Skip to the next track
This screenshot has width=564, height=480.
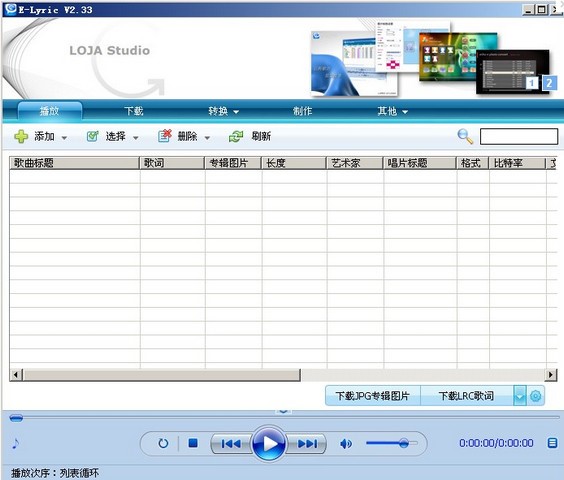point(308,444)
